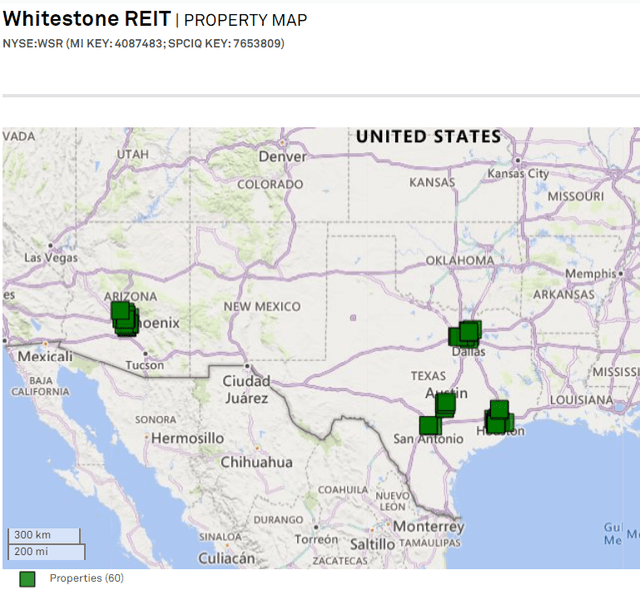The width and height of the screenshot is (640, 590).
Task: Click the Memphis city label
Action: point(590,274)
